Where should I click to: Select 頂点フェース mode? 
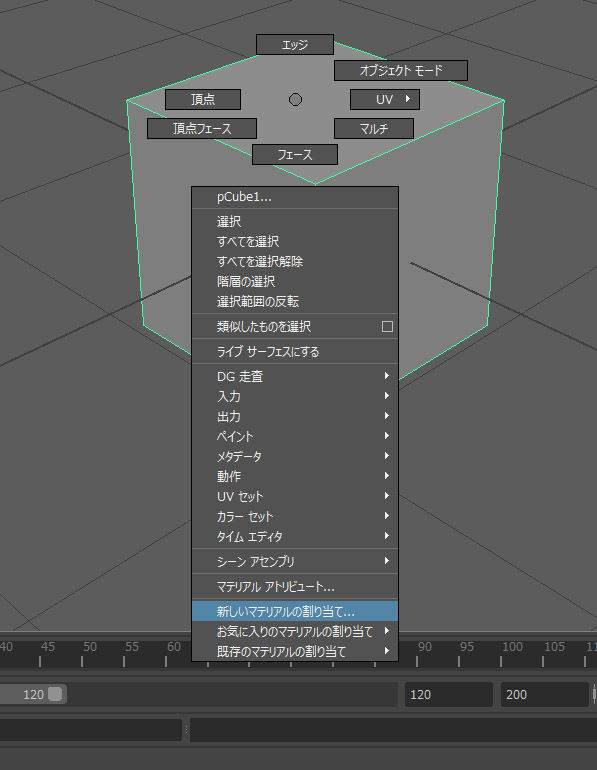pyautogui.click(x=202, y=129)
